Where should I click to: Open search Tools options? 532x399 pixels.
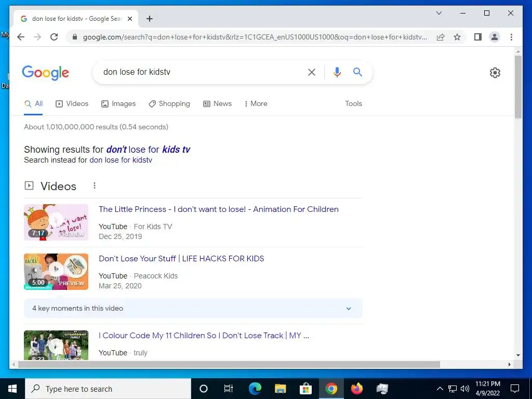pos(353,104)
